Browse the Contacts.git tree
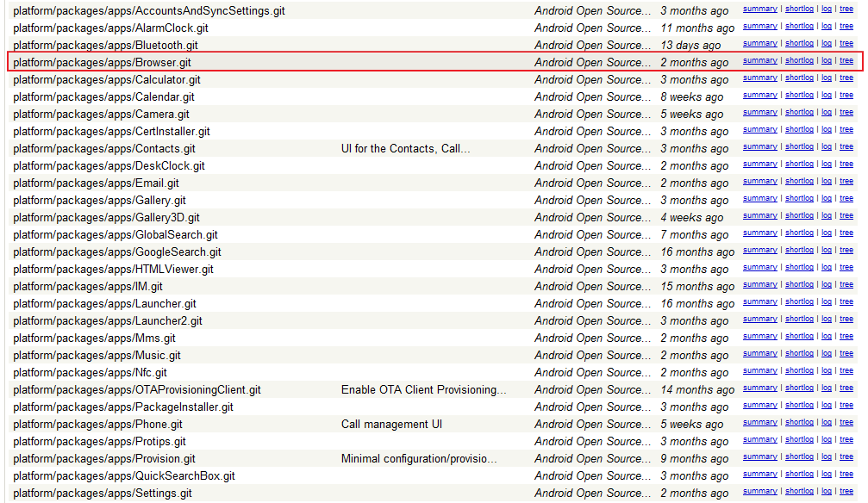 tap(846, 146)
